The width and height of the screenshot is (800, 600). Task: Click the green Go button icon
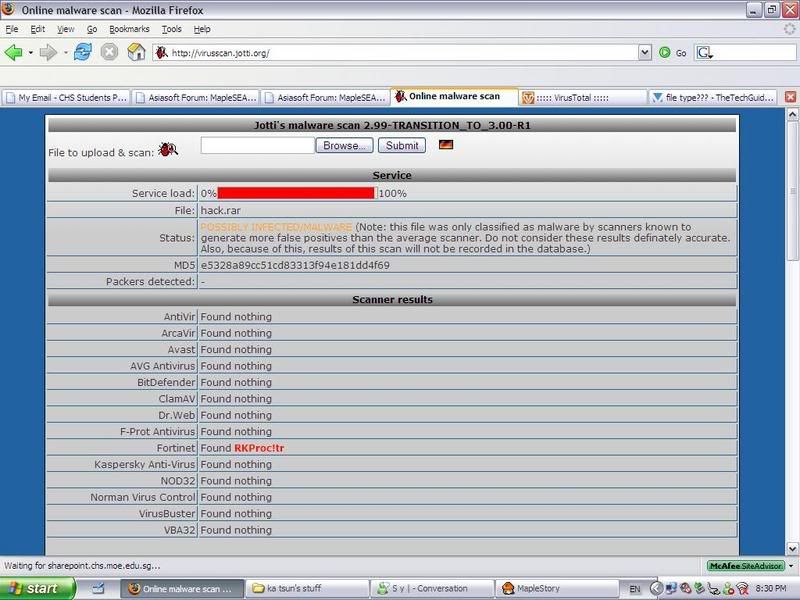(x=665, y=53)
